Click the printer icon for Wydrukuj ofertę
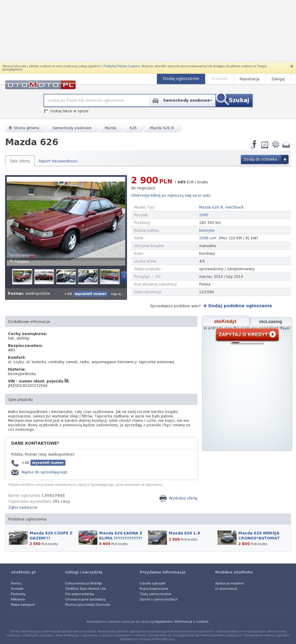296x644 pixels. [163, 499]
